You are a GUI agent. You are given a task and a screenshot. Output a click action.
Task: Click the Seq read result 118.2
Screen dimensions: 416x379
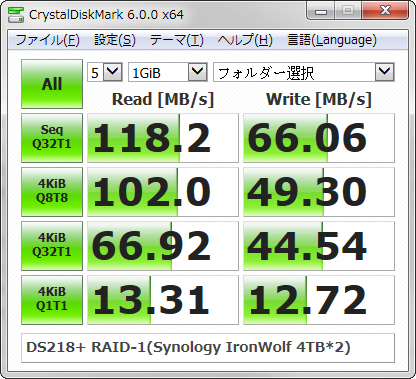tap(163, 138)
